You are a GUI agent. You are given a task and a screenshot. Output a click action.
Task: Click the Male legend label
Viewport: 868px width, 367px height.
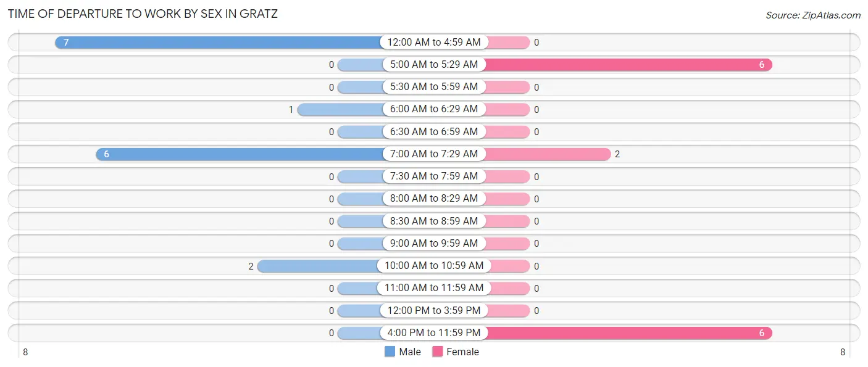[410, 352]
